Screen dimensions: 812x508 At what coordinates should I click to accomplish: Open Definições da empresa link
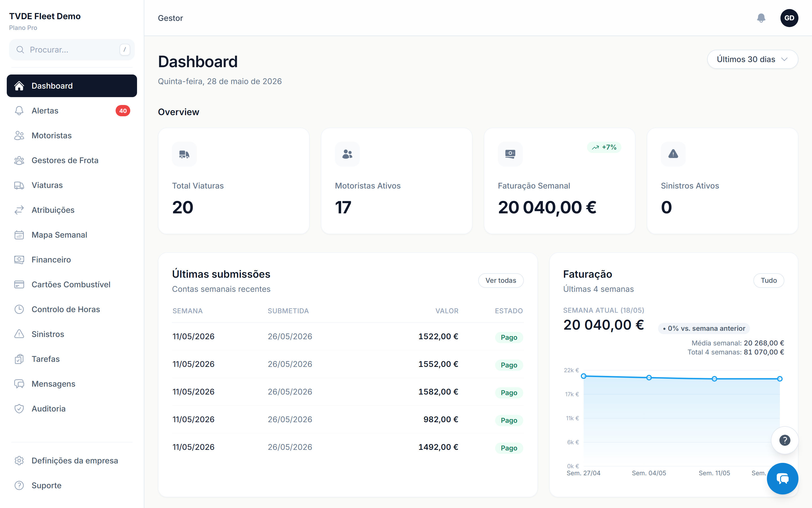(x=72, y=461)
